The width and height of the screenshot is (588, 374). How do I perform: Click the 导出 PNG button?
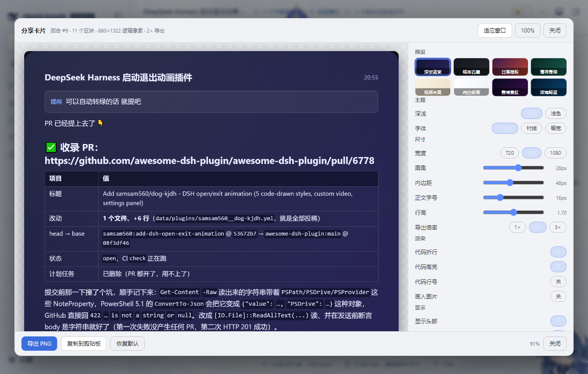point(39,344)
